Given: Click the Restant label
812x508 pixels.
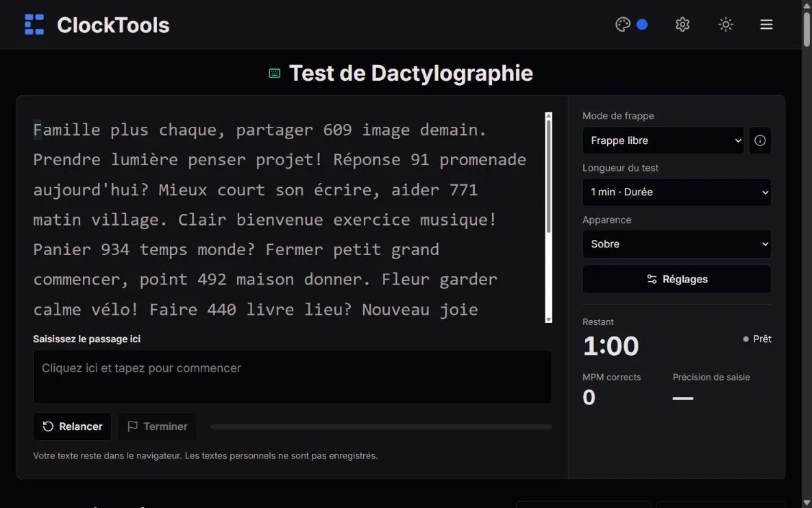Looking at the screenshot, I should coord(598,322).
